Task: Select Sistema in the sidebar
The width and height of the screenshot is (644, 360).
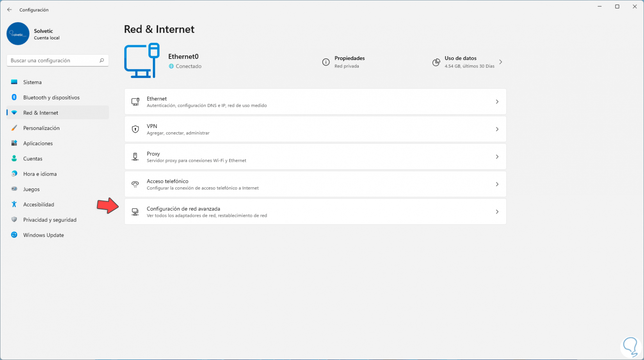Action: click(32, 82)
